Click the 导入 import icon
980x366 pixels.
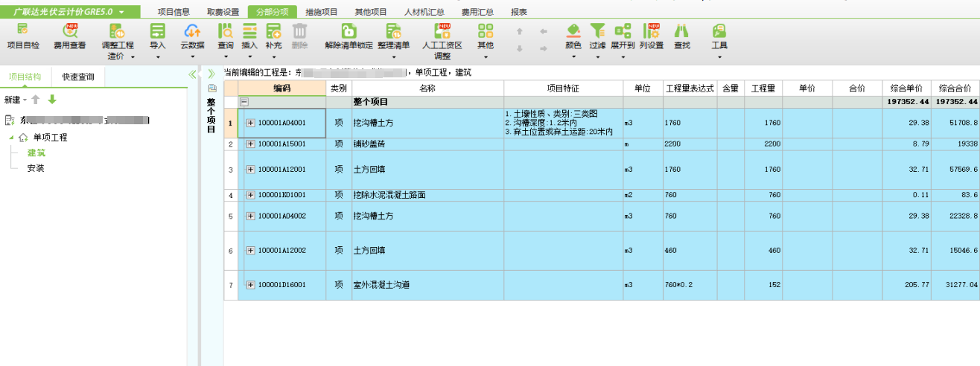(x=158, y=31)
